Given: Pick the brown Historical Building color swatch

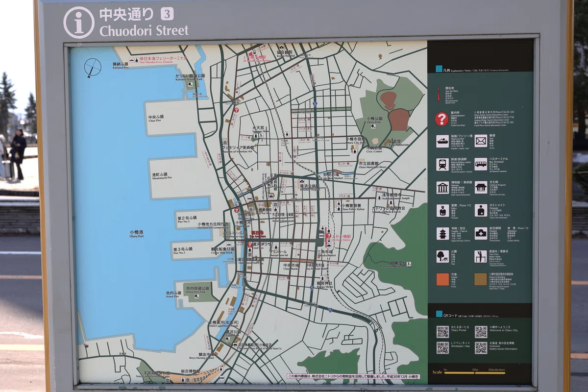Looking at the screenshot, I should 481,279.
